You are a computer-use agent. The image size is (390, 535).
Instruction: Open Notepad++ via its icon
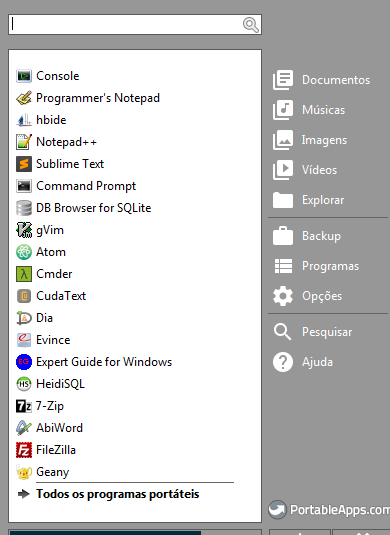tap(24, 142)
